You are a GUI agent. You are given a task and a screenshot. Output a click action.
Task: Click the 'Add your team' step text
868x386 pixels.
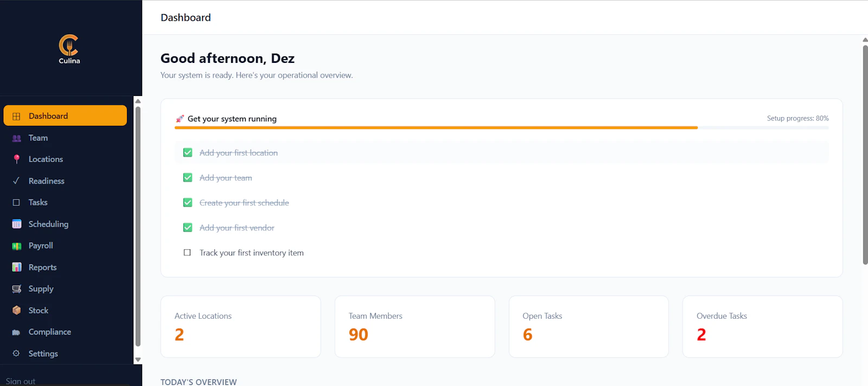pyautogui.click(x=226, y=178)
